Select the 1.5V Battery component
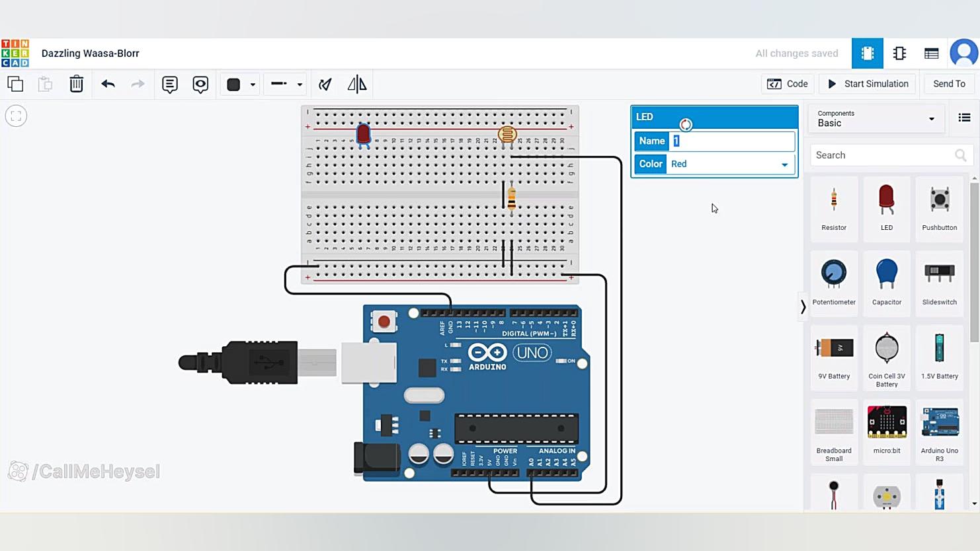980x551 pixels. click(x=940, y=356)
